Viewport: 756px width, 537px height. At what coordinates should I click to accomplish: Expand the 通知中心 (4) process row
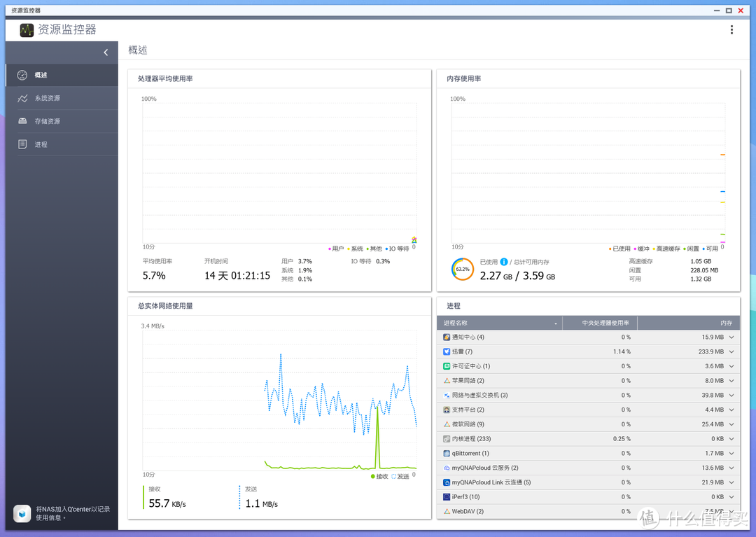731,337
